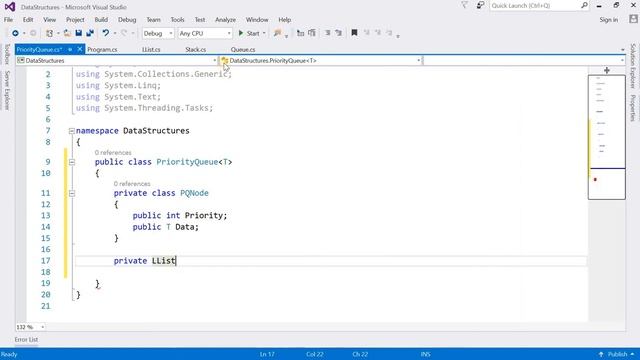Screen dimensions: 640x360
Task: Click the code minimap scrollbar viewport
Action: [x=607, y=137]
